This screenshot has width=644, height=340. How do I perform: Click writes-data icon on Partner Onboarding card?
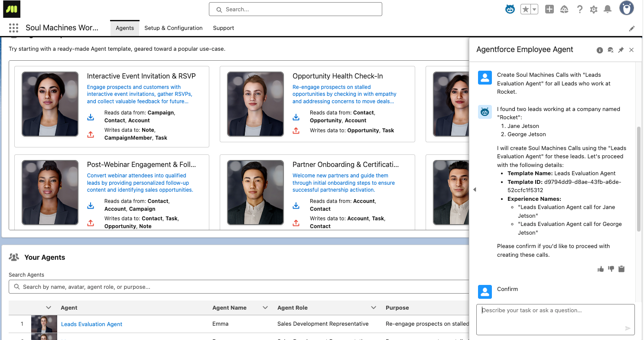(x=296, y=223)
